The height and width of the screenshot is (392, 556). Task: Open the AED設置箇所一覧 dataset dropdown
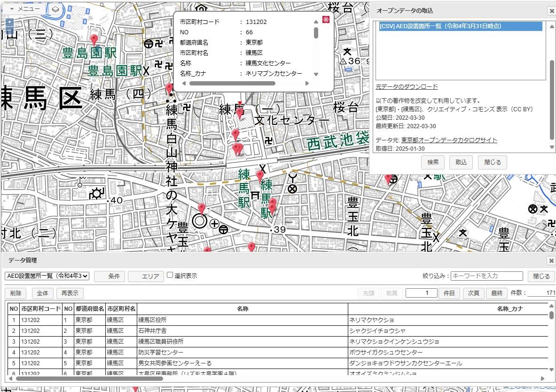click(47, 276)
